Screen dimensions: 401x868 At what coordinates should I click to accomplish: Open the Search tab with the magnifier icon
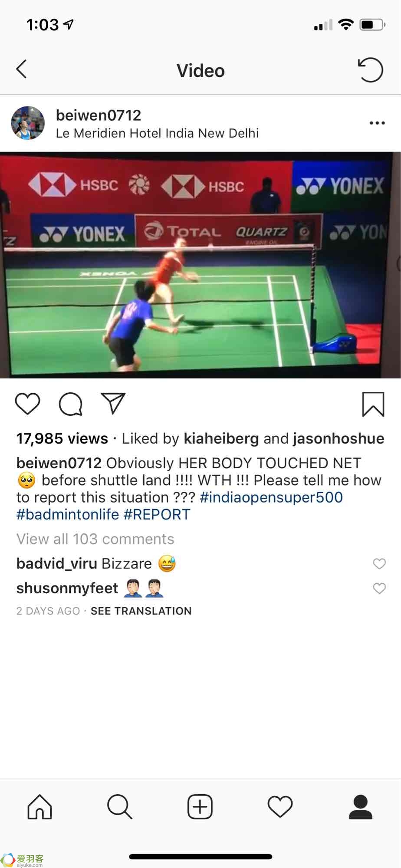[120, 807]
